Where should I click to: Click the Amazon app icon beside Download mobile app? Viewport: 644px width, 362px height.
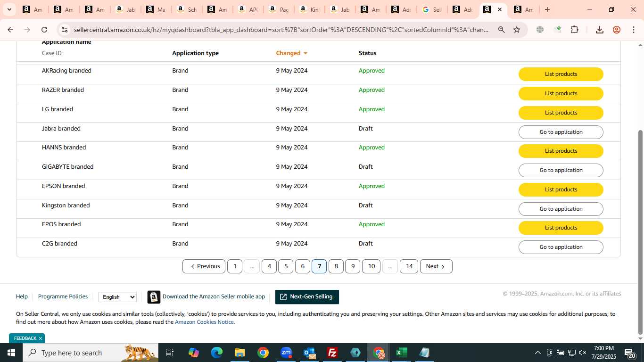tap(154, 297)
